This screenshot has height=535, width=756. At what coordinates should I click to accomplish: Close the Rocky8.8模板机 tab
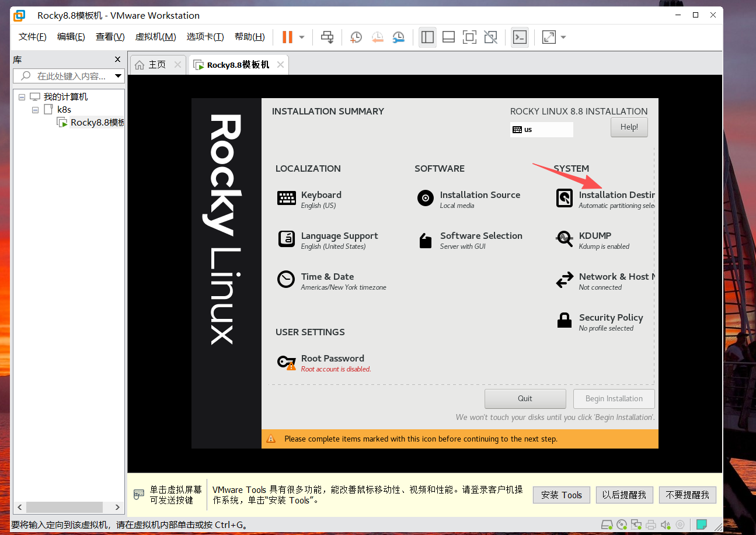click(281, 65)
